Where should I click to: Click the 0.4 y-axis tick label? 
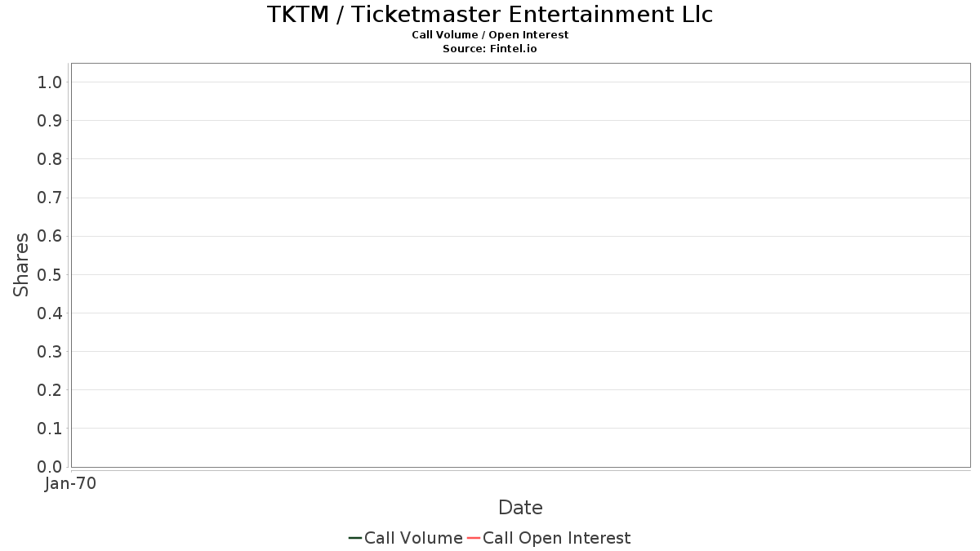tap(50, 313)
